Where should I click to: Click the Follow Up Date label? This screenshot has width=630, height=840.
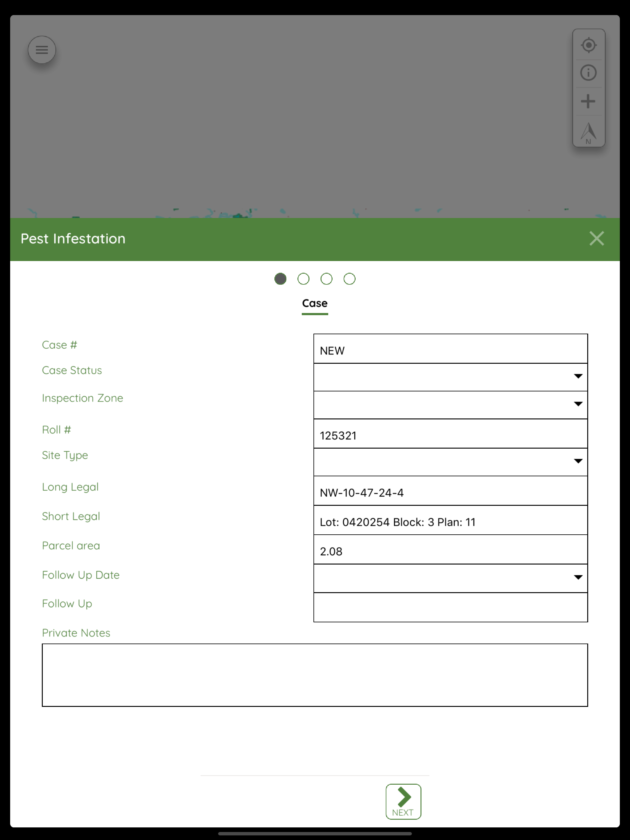[x=81, y=575]
